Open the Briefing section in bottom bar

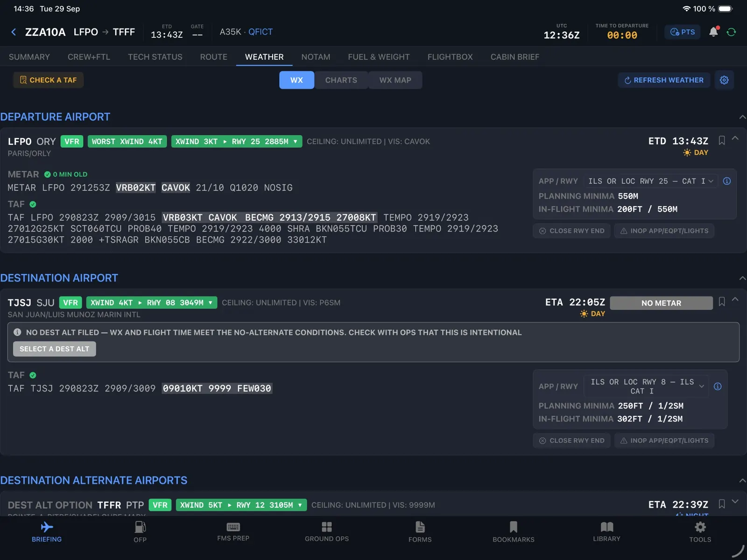(x=47, y=532)
